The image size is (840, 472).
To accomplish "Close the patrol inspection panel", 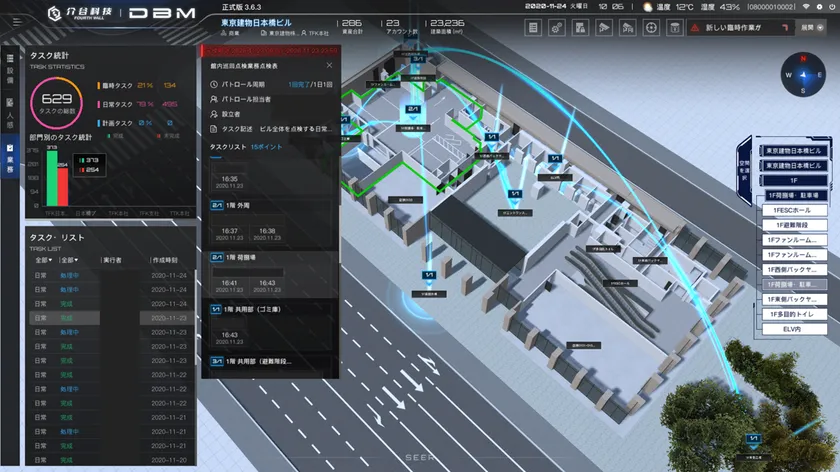I will [329, 66].
